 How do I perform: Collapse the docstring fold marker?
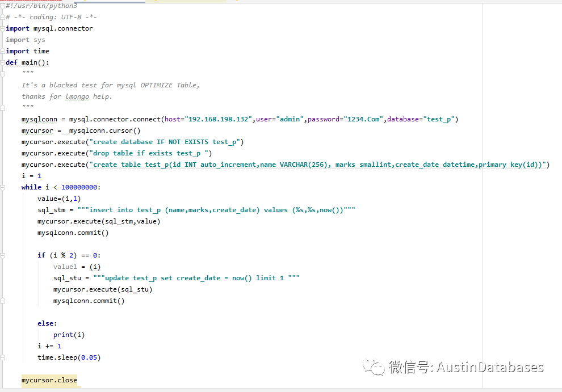pyautogui.click(x=3, y=74)
